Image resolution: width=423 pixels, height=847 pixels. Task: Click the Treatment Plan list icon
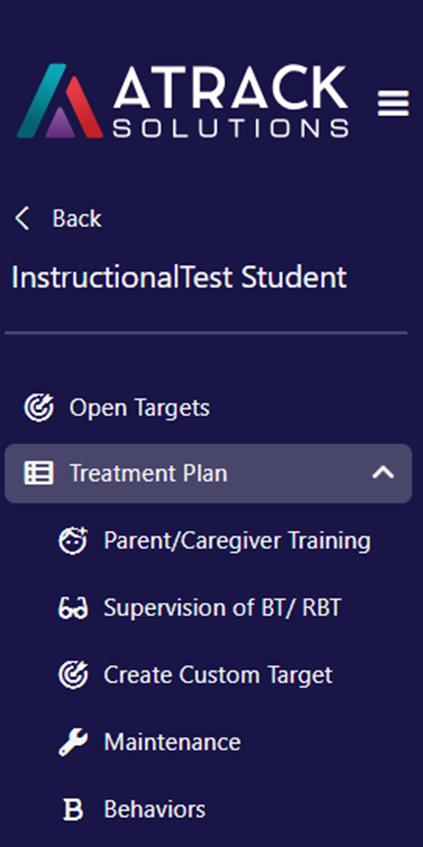(39, 473)
